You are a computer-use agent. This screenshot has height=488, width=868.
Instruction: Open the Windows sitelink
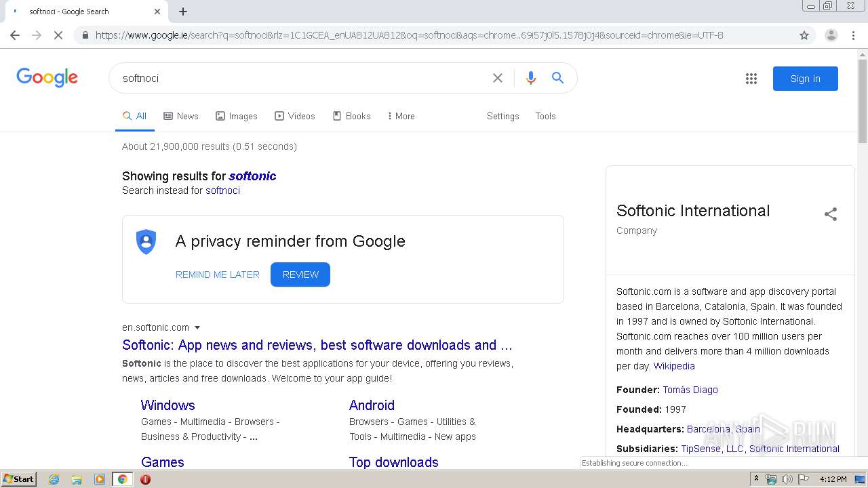click(x=167, y=405)
